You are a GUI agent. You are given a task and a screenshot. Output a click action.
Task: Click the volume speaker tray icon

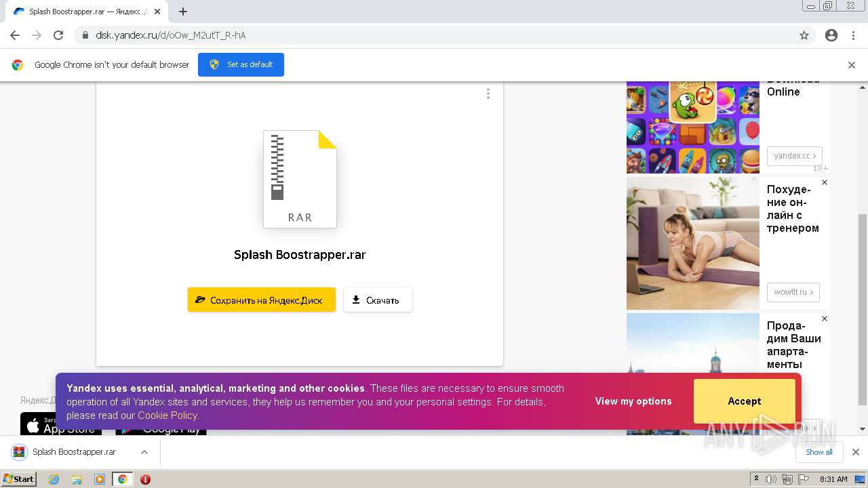tap(771, 479)
